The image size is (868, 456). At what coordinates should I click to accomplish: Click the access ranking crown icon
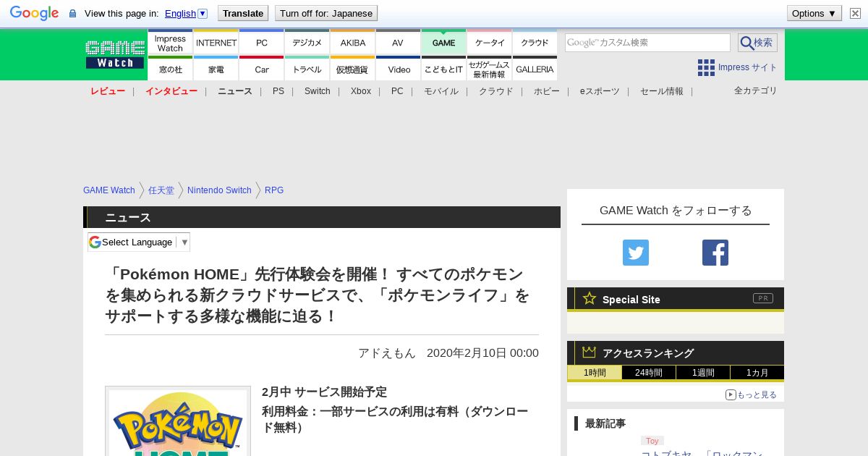click(x=590, y=352)
